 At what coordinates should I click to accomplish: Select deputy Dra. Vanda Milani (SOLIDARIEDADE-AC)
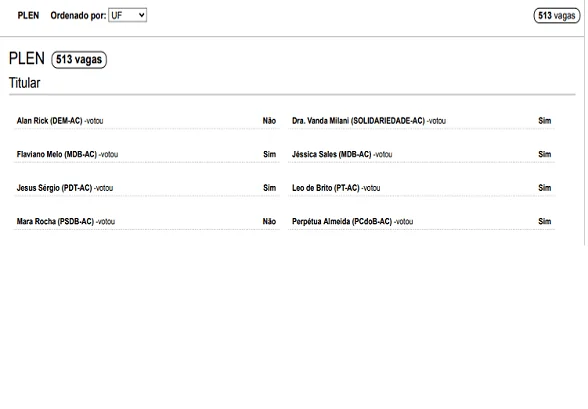358,121
